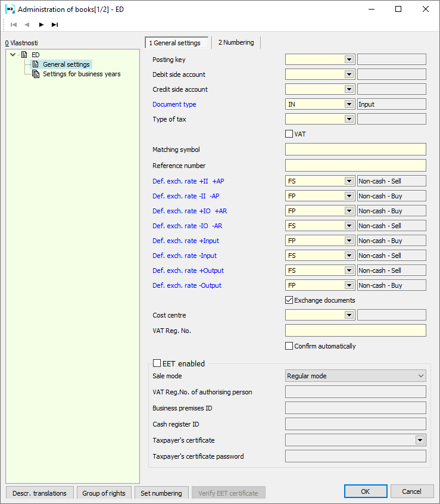
Task: Open the Taxpayer's certificate dropdown
Action: (x=420, y=440)
